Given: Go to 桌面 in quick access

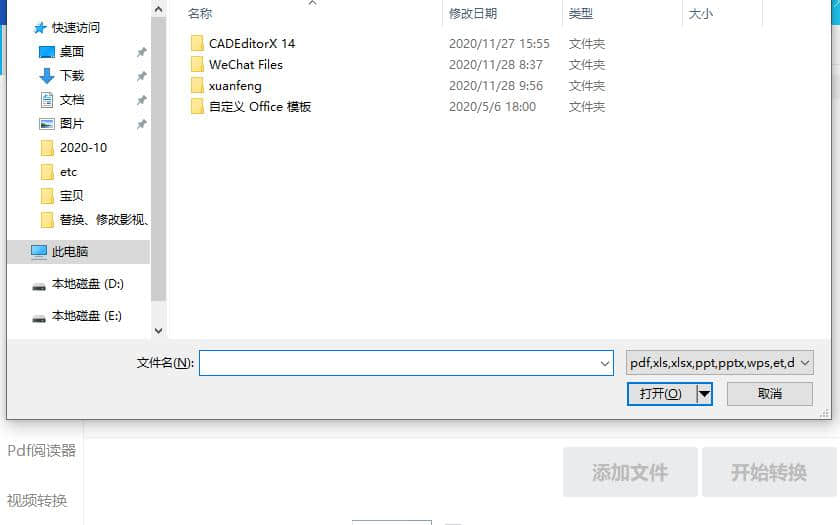Looking at the screenshot, I should pyautogui.click(x=72, y=51).
